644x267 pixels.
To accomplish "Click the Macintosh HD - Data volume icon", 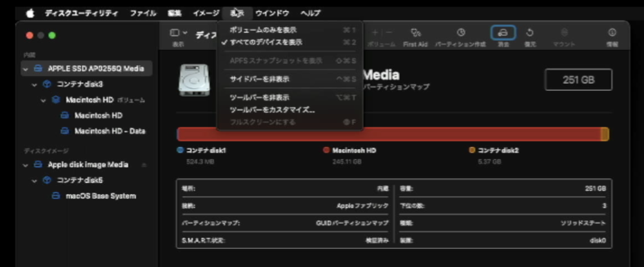I will coord(65,131).
